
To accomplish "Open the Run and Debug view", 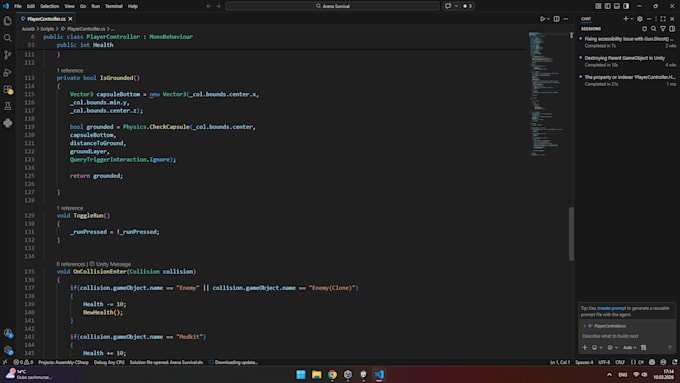I will [7, 72].
